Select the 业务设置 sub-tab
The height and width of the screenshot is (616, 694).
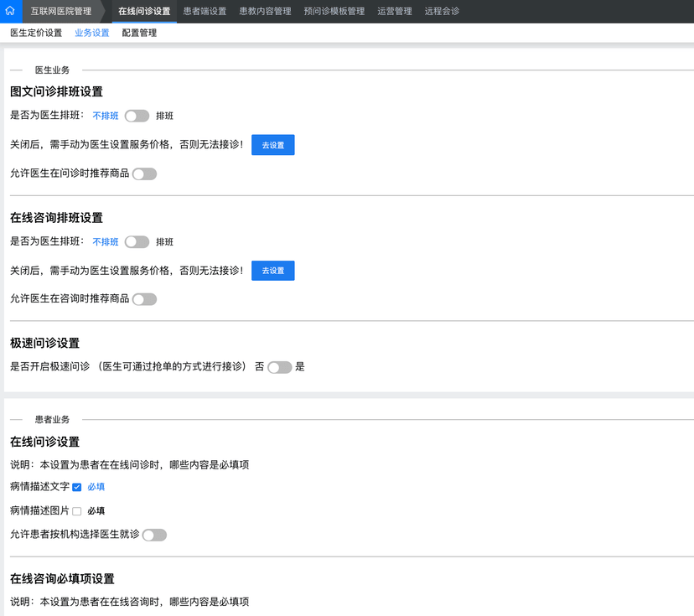click(91, 33)
